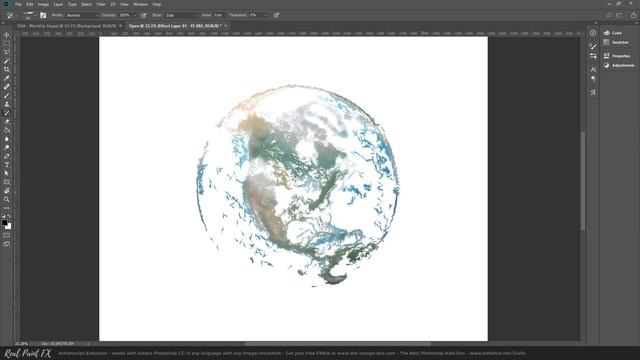Select the Healing Brush tool
The height and width of the screenshot is (360, 640).
pyautogui.click(x=7, y=87)
